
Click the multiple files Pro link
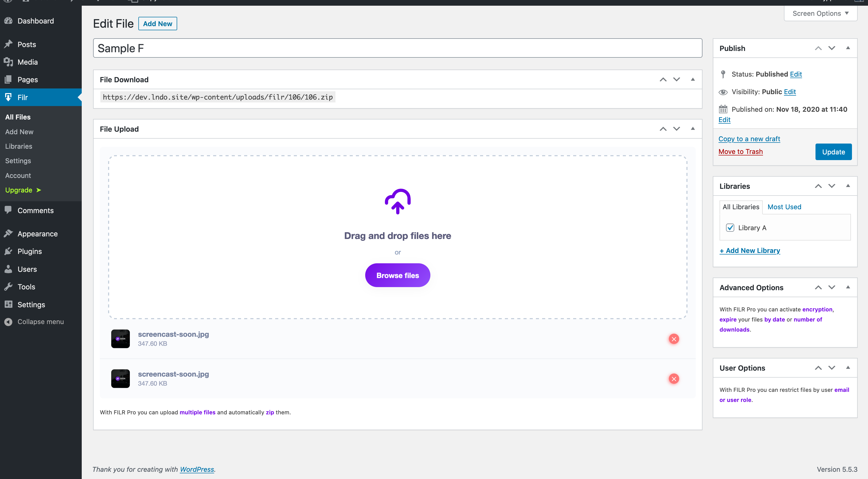(197, 412)
